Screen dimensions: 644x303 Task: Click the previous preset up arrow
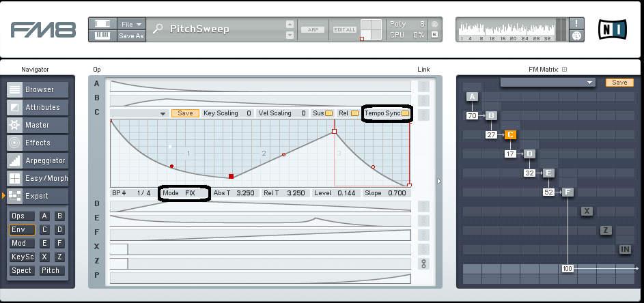pos(290,25)
